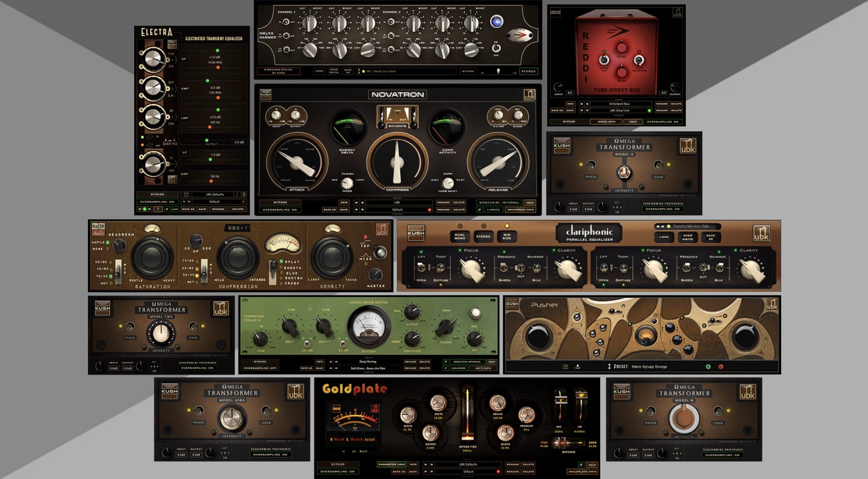Screen dimensions: 868x479
Task: Toggle Linked in Novatron
Action: (494, 210)
